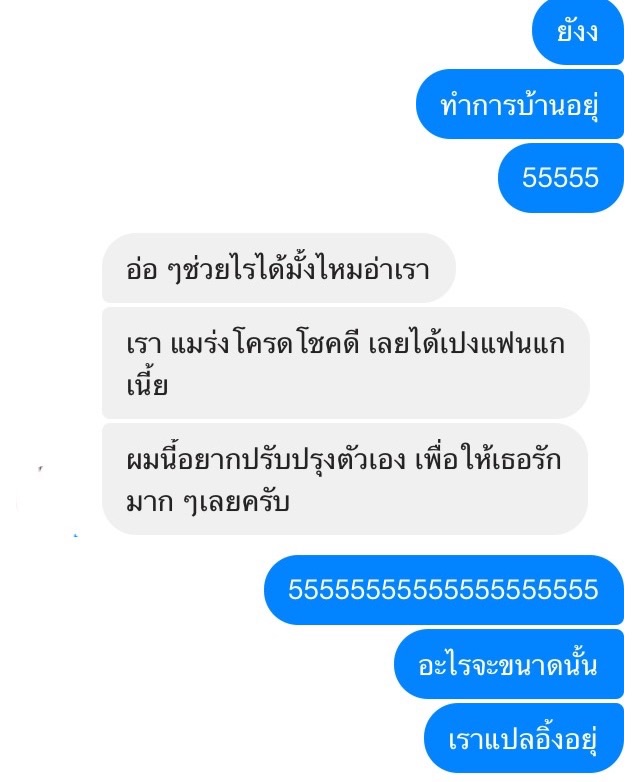Click "เลยได้เปงแฟนแก" text in gray bubble
Image resolution: width=639 pixels, height=782 pixels.
tap(466, 344)
